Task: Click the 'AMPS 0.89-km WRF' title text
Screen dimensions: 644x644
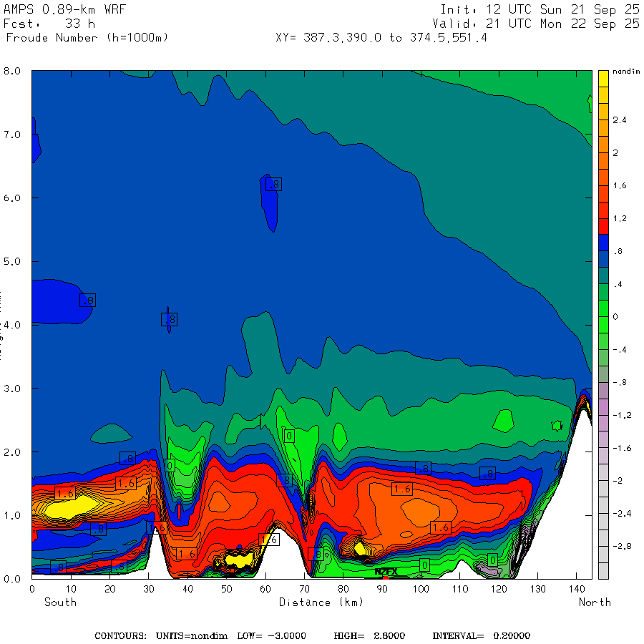Action: (64, 9)
